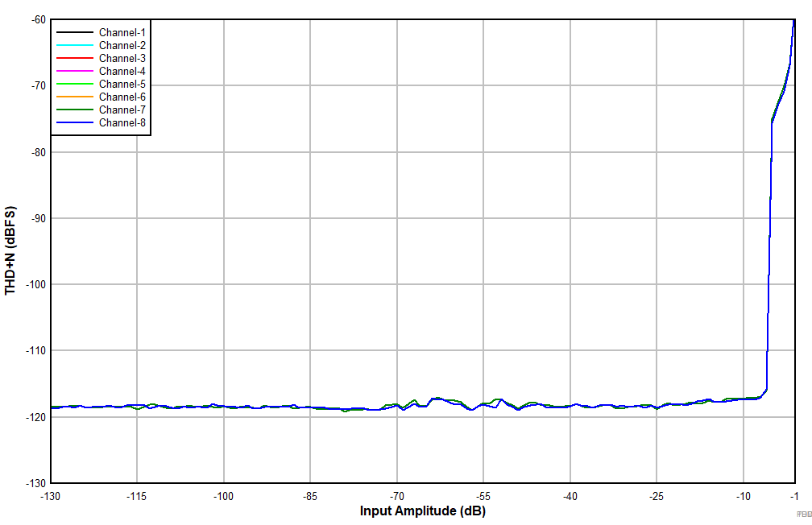Click the black Channel-1 legend line
Viewport: 812px width, 525px height.
(77, 32)
